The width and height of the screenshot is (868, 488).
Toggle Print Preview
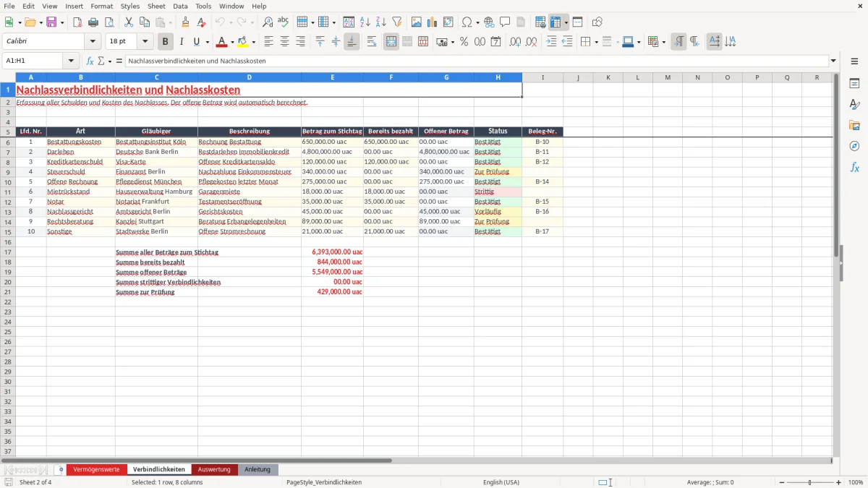[109, 22]
